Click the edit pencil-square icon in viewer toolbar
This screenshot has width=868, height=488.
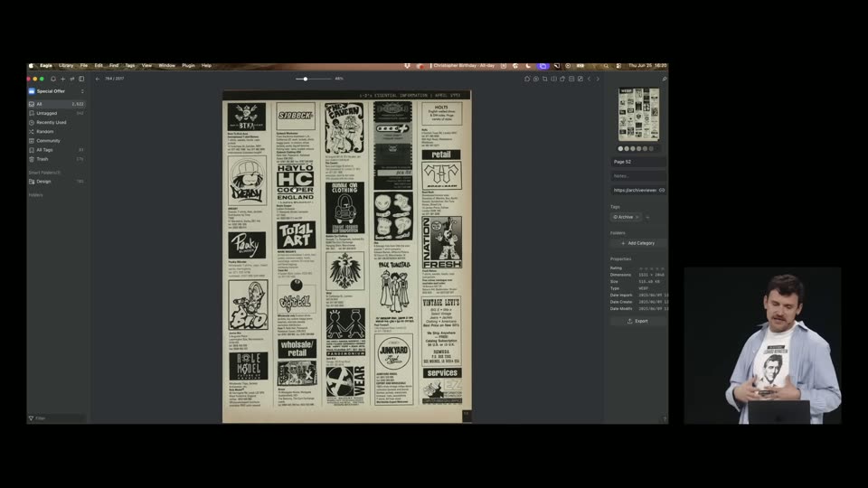(x=580, y=79)
